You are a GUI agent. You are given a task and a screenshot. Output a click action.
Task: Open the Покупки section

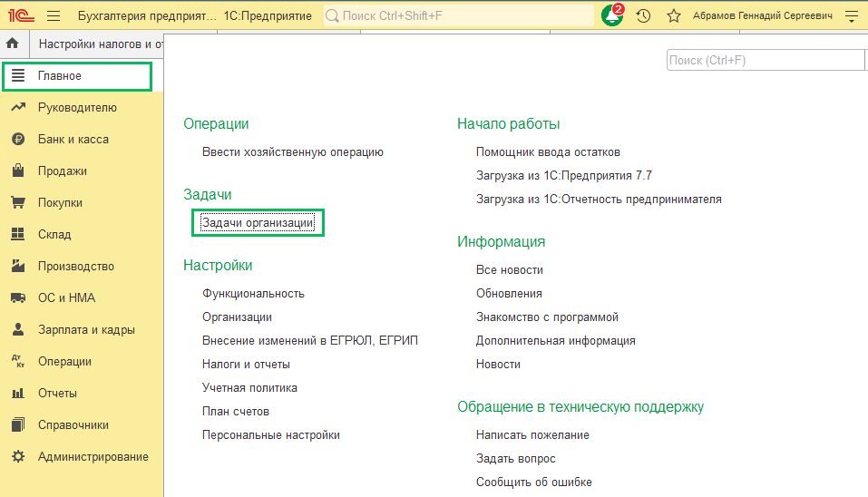pyautogui.click(x=60, y=203)
